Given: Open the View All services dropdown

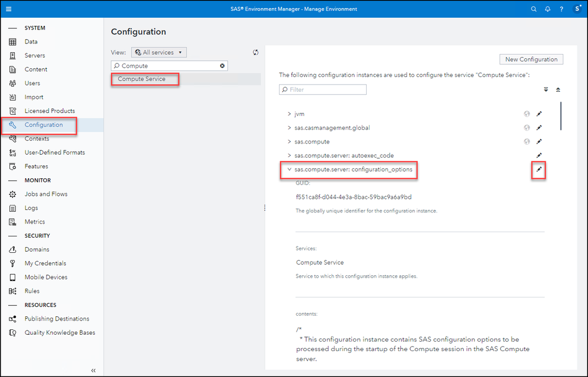Looking at the screenshot, I should click(x=159, y=52).
